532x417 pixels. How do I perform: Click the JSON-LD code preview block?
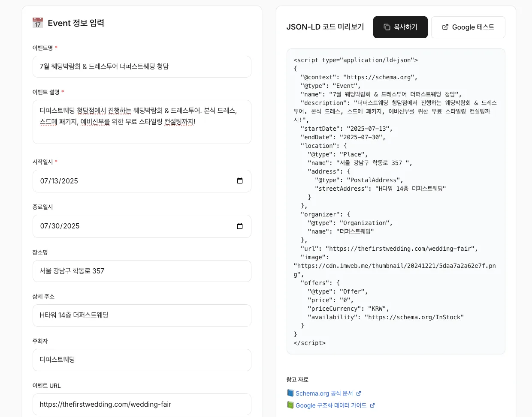tap(396, 201)
